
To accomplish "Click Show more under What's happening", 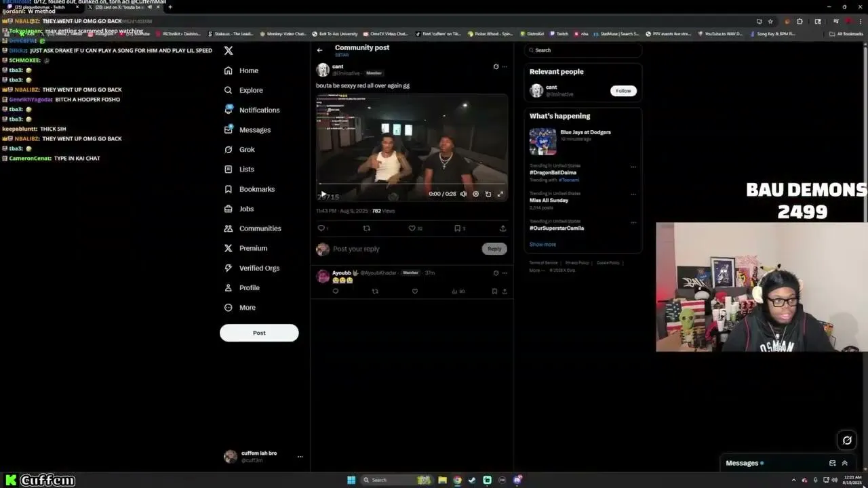I will pos(542,245).
